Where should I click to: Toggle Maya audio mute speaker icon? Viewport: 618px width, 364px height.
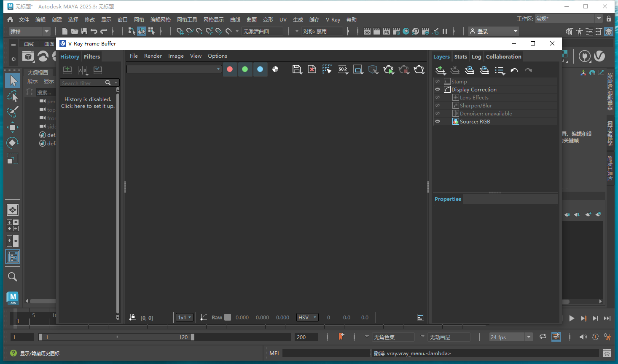(x=583, y=337)
